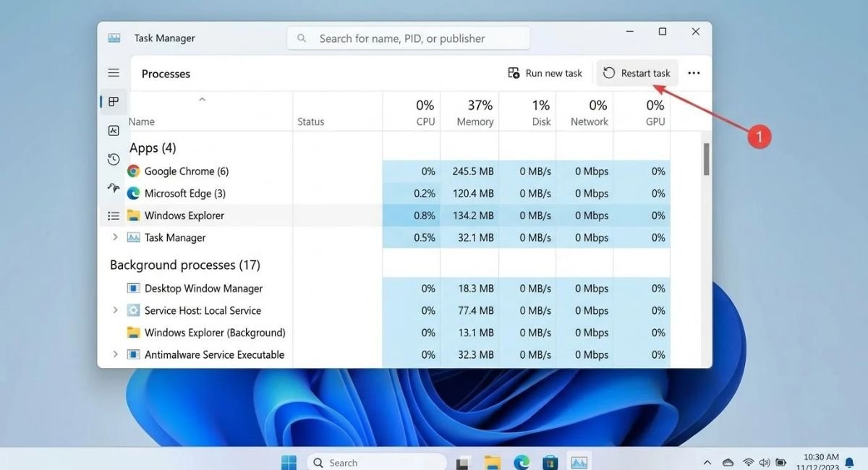Click the 134.2 MB memory cell
Image resolution: width=868 pixels, height=470 pixels.
tap(469, 215)
